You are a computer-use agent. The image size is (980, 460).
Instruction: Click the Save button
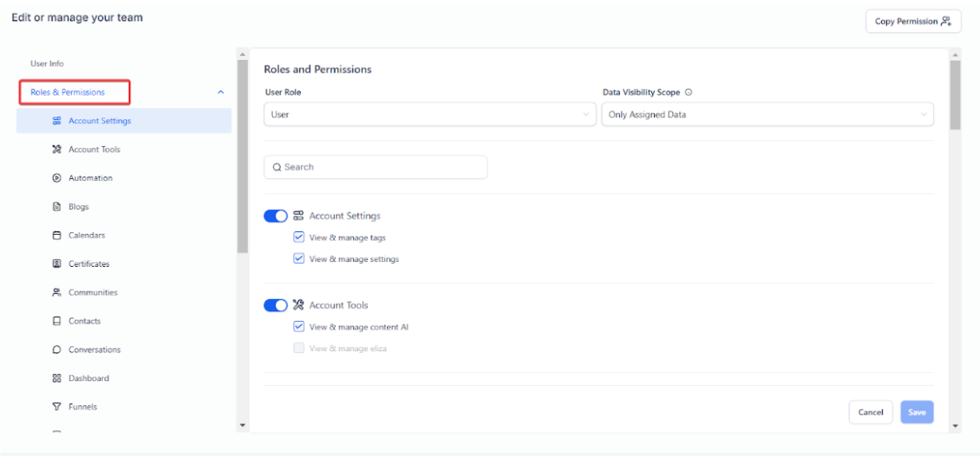(917, 412)
